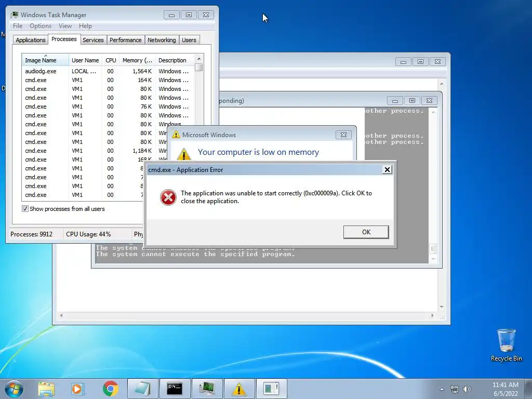Viewport: 532px width, 399px height.
Task: Switch to Task Manager taskbar item
Action: pos(207,389)
